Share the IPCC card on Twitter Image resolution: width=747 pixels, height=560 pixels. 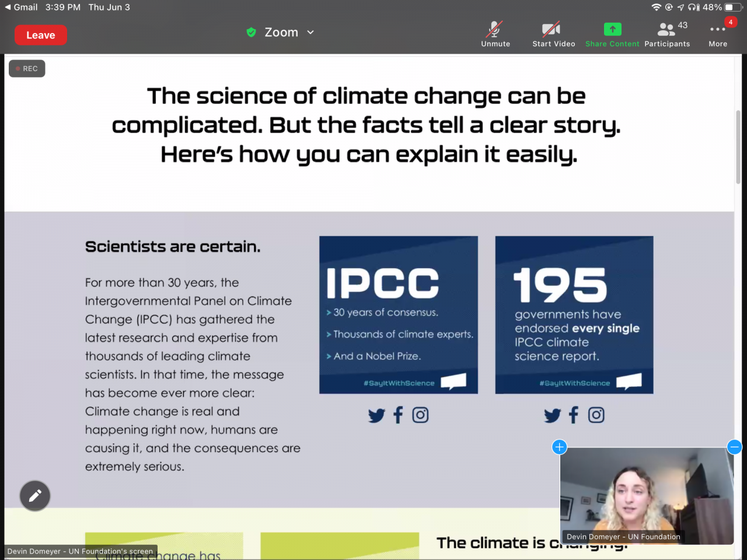(x=376, y=415)
